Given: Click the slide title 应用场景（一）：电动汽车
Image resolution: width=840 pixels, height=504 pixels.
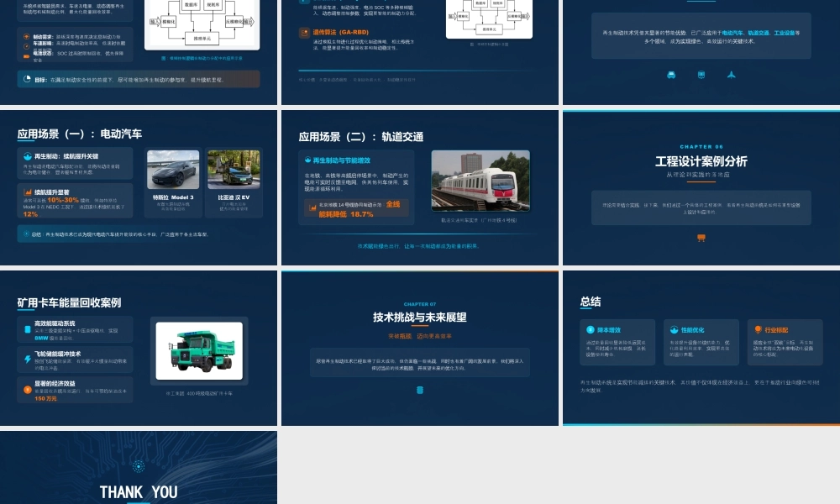Looking at the screenshot, I should tap(80, 134).
